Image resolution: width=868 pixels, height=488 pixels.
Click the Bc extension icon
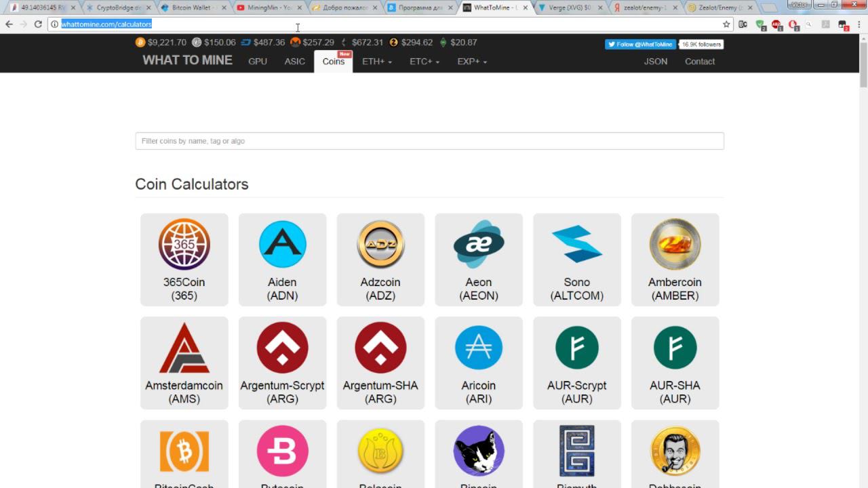743,24
